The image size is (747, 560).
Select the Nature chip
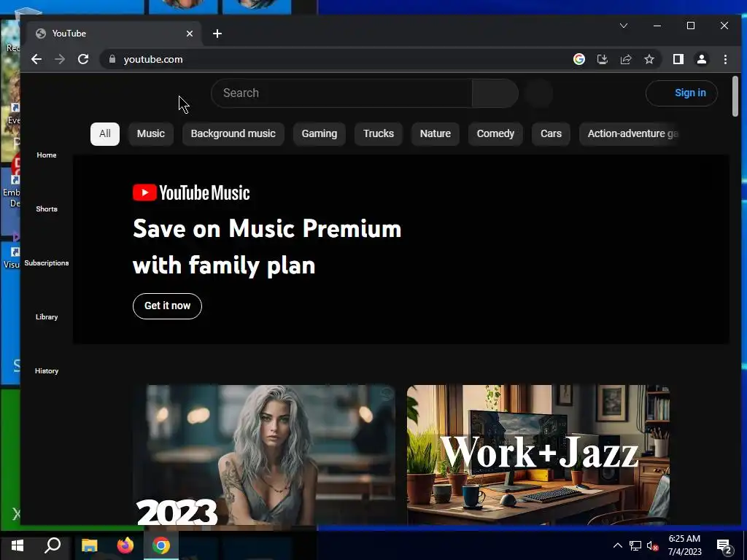435,134
